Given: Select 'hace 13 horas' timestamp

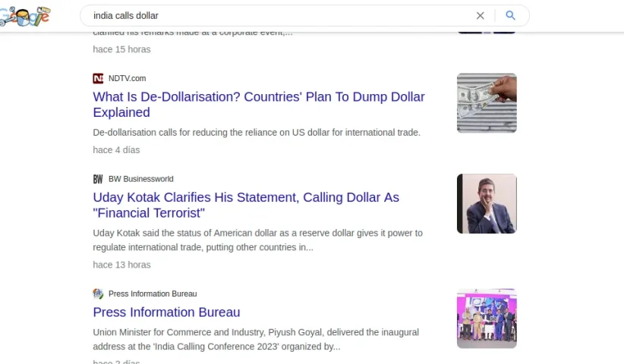Looking at the screenshot, I should (121, 265).
